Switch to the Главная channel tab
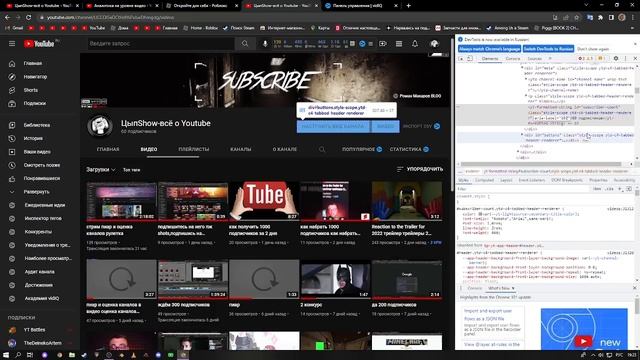Screen dimensions: 640x360 click(x=108, y=149)
